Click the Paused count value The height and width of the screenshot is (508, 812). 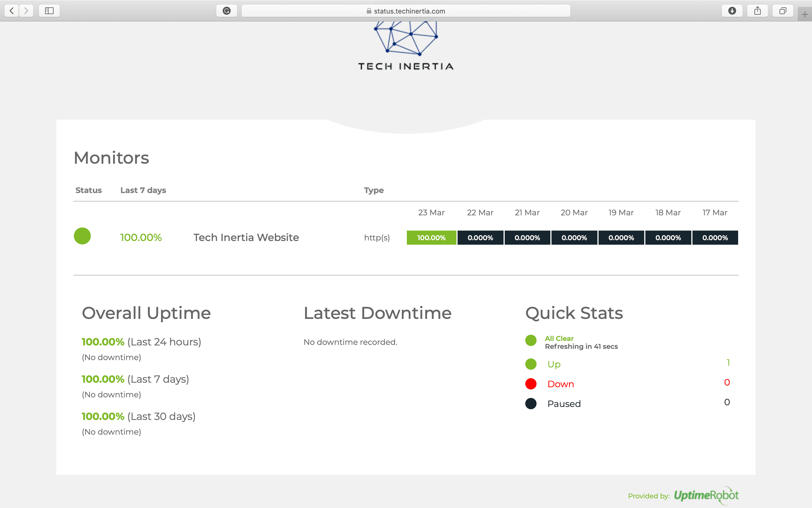(727, 402)
